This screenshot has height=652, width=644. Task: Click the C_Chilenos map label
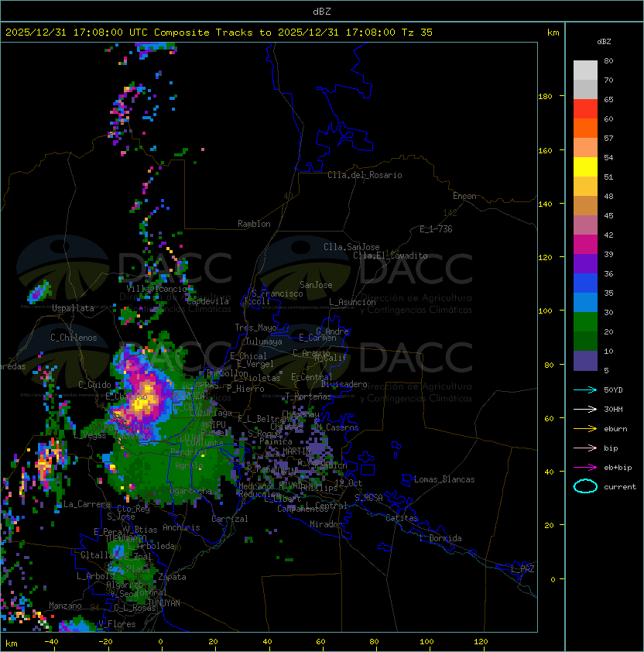[x=74, y=337]
